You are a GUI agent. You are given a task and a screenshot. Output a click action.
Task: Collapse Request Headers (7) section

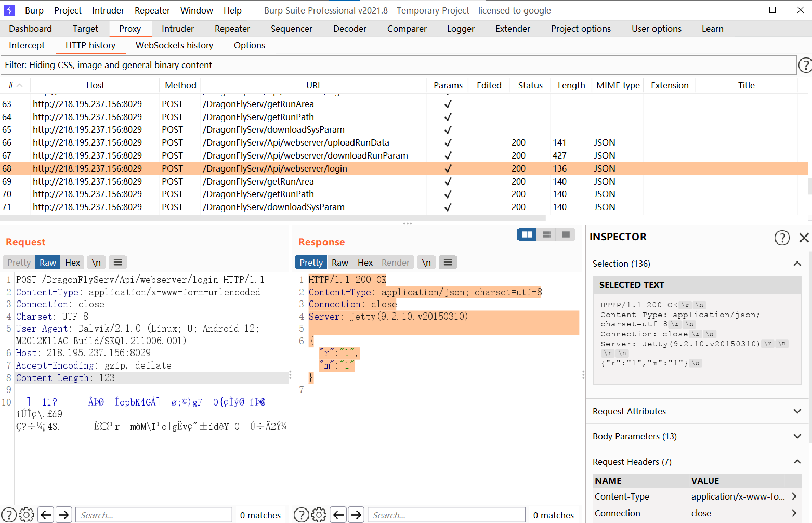pyautogui.click(x=797, y=462)
